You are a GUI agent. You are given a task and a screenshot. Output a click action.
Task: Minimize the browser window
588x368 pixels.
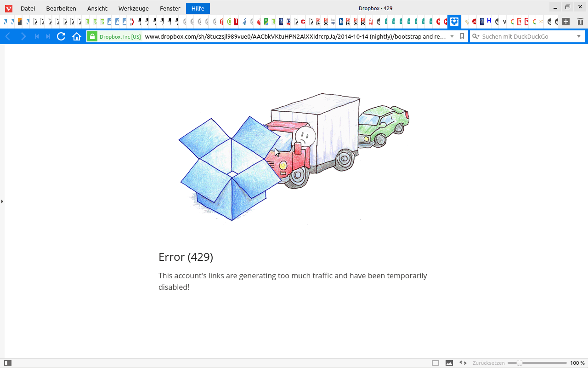click(555, 8)
